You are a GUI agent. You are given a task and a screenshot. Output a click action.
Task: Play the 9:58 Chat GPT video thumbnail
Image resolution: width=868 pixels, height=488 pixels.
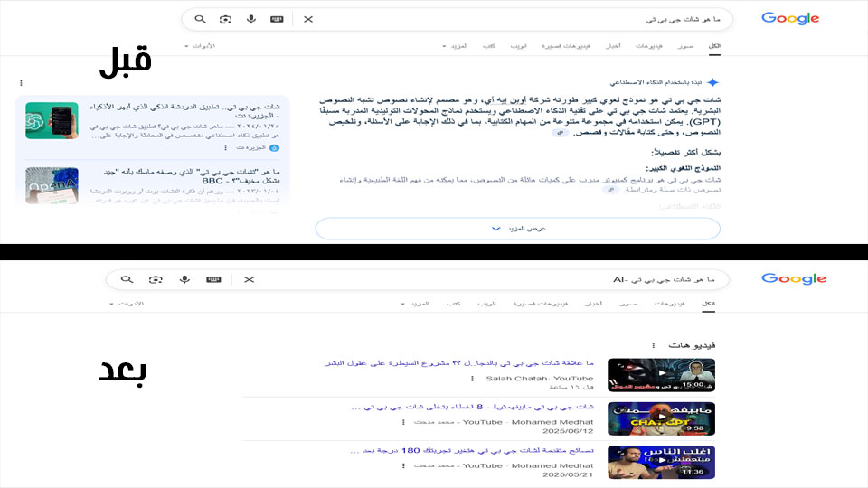pyautogui.click(x=661, y=418)
